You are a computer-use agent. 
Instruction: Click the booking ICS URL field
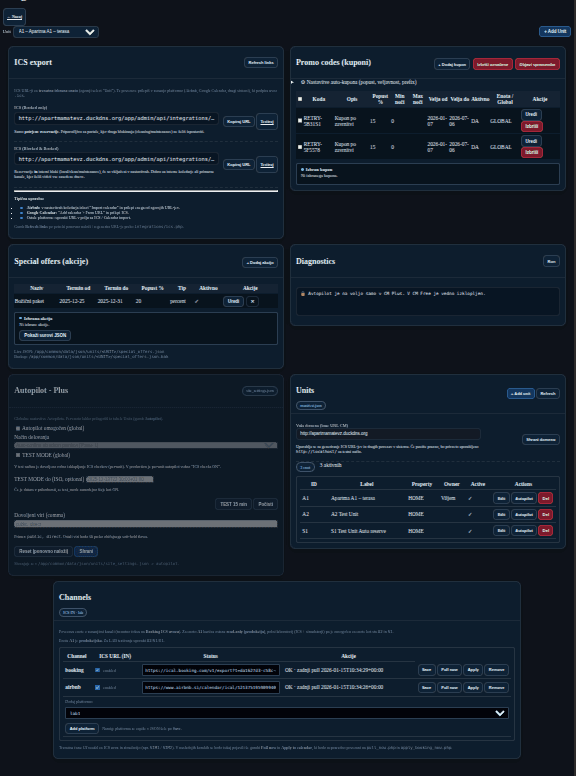coord(211,670)
